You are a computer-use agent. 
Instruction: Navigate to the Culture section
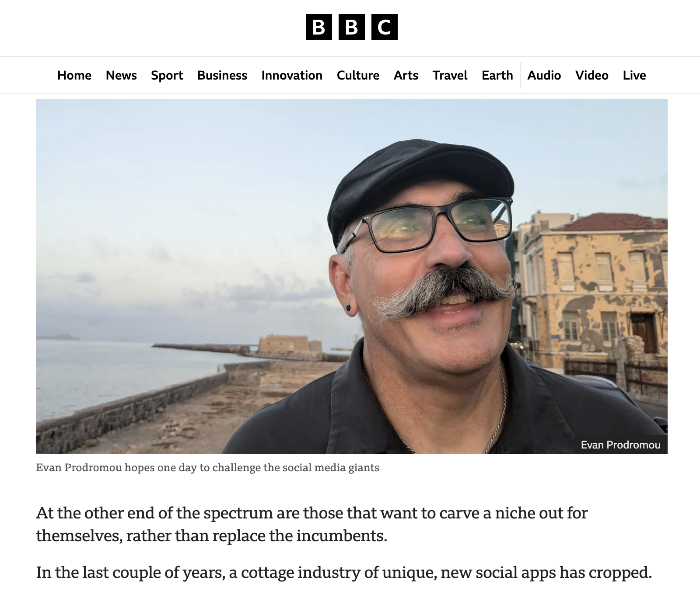tap(358, 75)
